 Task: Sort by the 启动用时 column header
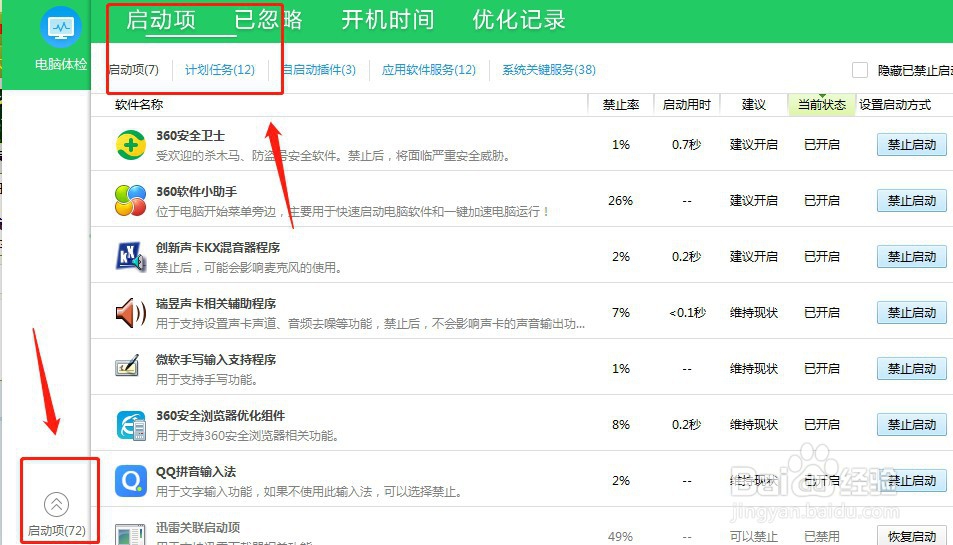pos(686,105)
